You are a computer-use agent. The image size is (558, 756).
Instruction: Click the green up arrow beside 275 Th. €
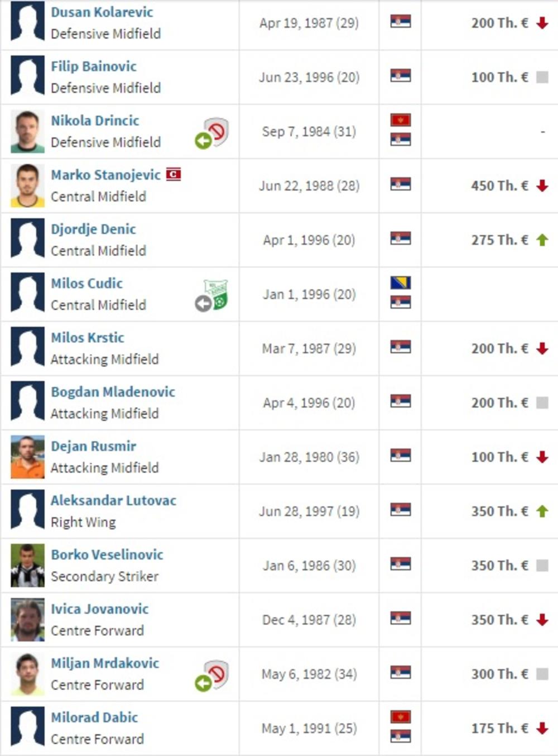[x=542, y=240]
